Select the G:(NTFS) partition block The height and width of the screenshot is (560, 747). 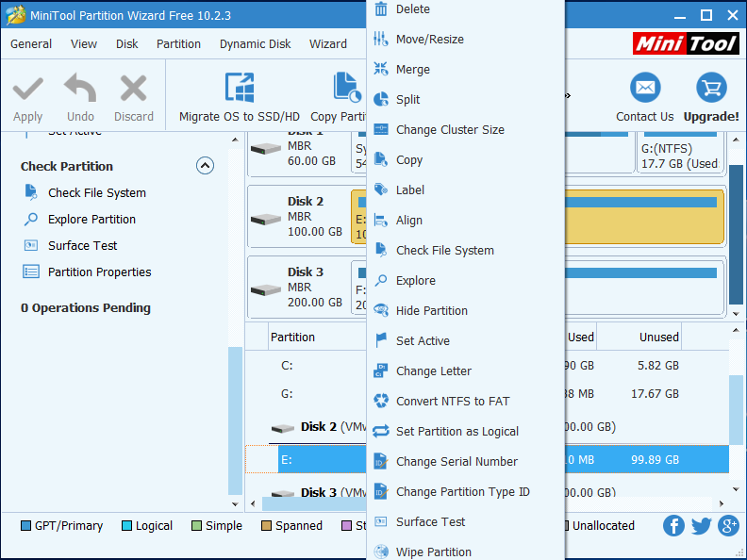click(x=680, y=153)
